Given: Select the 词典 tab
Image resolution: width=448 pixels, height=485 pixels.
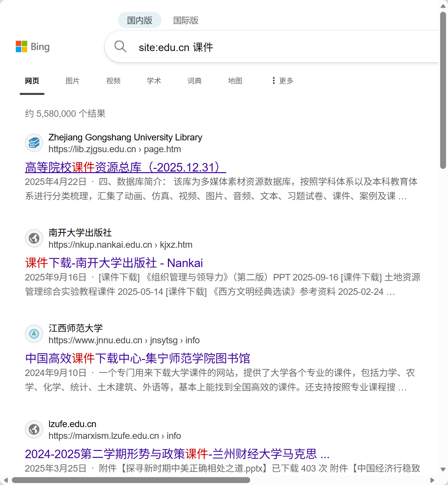Looking at the screenshot, I should click(195, 81).
